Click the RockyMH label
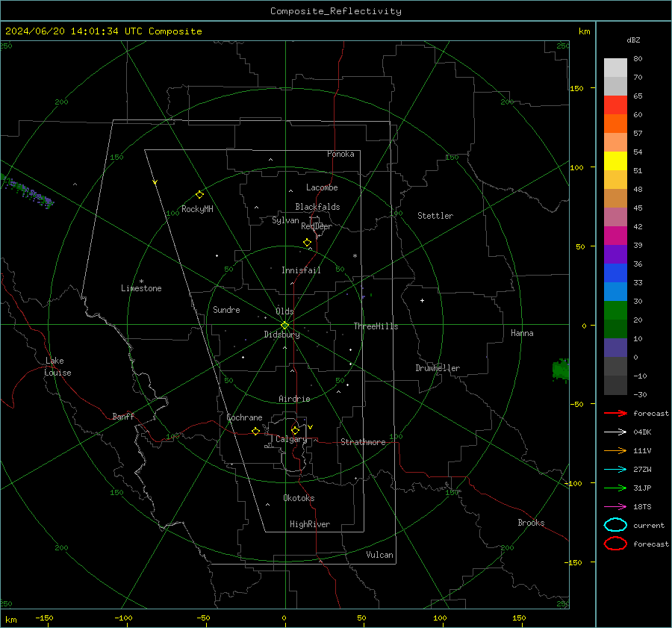The image size is (672, 628). click(197, 209)
